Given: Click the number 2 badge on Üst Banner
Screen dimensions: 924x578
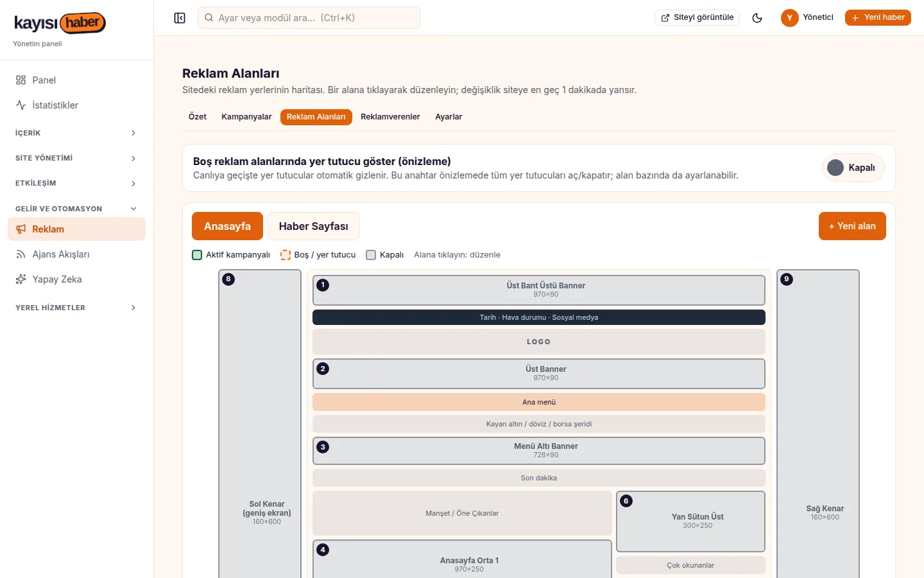Looking at the screenshot, I should (x=323, y=369).
